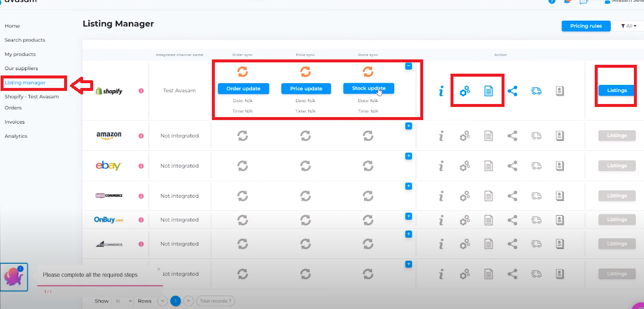Click Shopify stock sync refresh icon
This screenshot has height=309, width=644.
[x=368, y=72]
